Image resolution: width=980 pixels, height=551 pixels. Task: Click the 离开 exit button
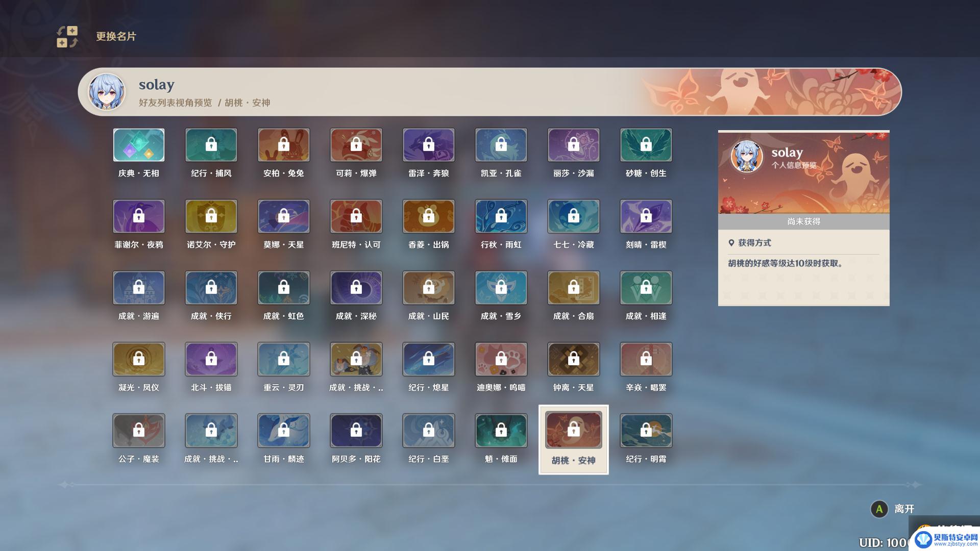[x=893, y=509]
